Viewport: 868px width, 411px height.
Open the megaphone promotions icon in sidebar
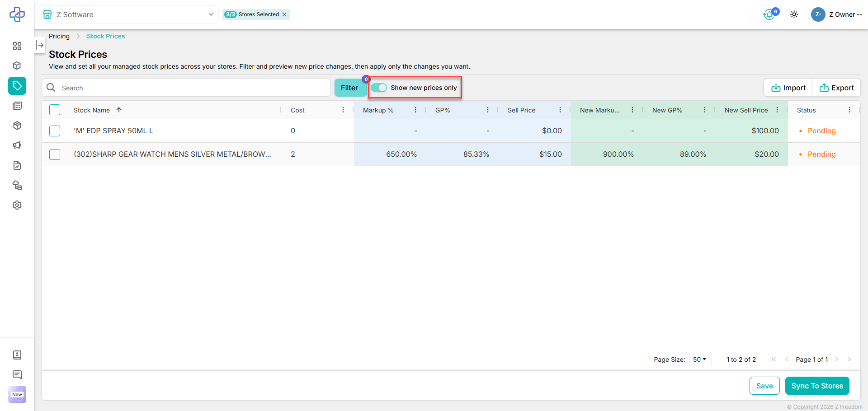[17, 145]
